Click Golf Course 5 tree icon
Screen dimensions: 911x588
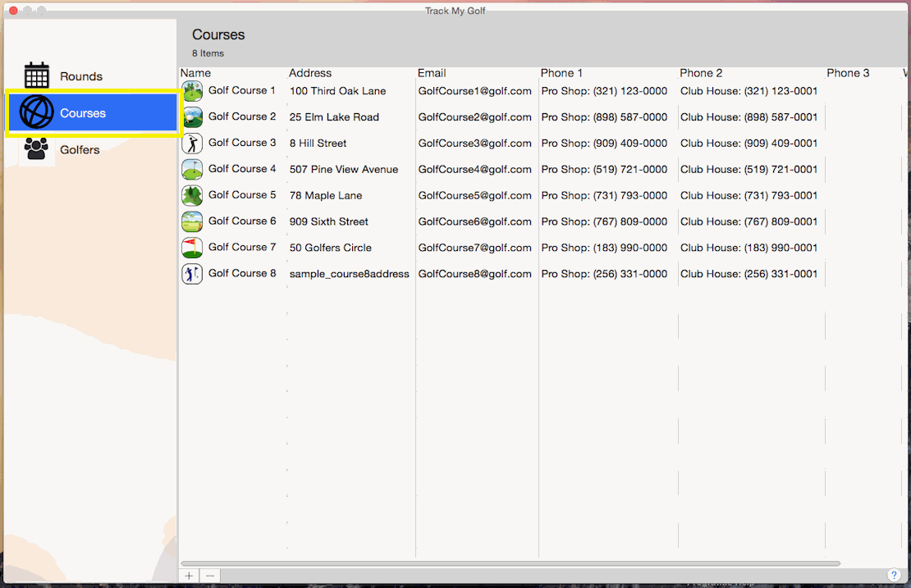pos(192,195)
